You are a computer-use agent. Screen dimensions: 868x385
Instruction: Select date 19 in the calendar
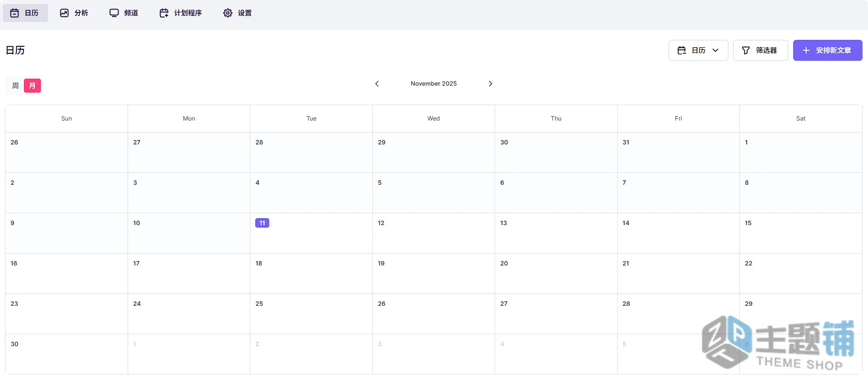pyautogui.click(x=434, y=273)
